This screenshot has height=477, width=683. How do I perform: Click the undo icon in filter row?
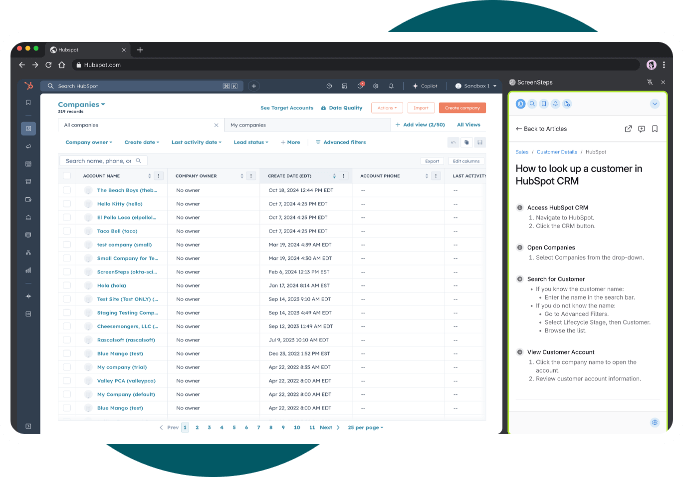pyautogui.click(x=453, y=142)
